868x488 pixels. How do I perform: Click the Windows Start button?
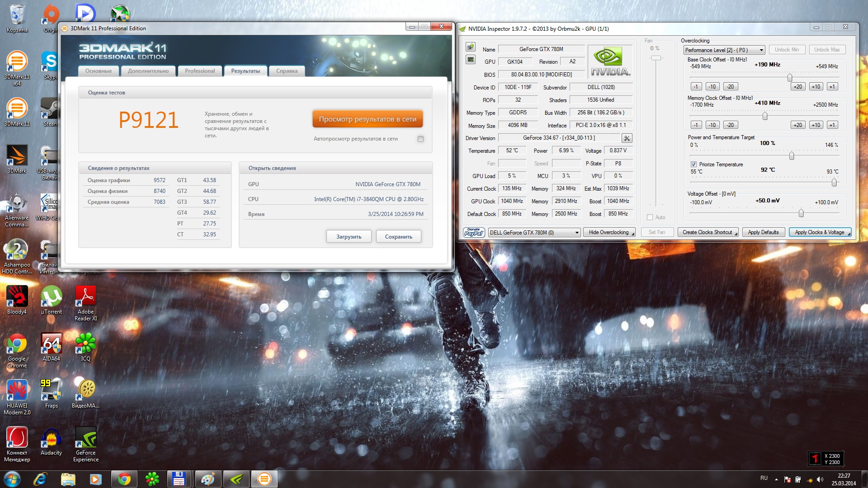12,479
